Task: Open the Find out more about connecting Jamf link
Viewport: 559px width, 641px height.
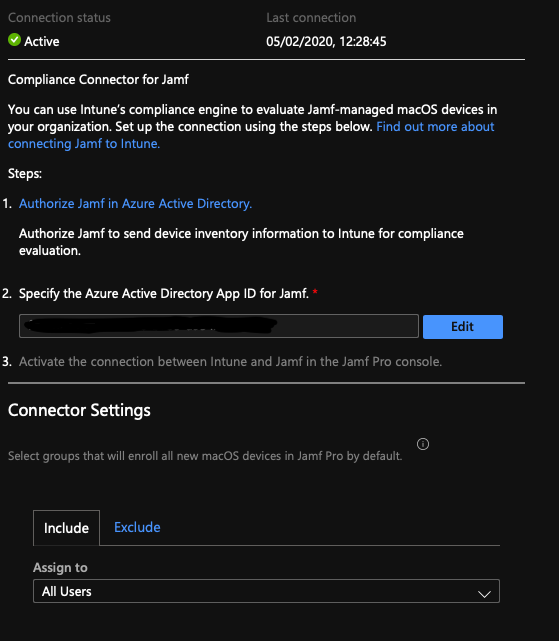Action: (x=251, y=135)
